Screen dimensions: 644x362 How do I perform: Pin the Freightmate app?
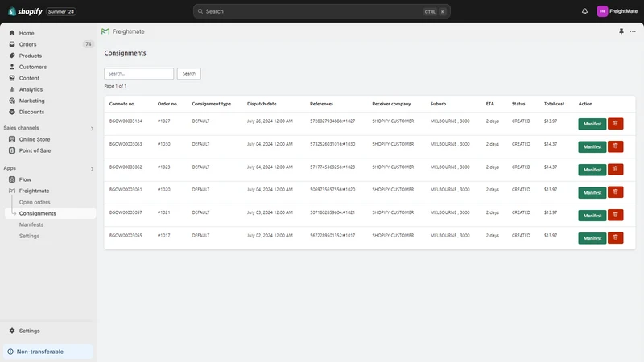[621, 31]
